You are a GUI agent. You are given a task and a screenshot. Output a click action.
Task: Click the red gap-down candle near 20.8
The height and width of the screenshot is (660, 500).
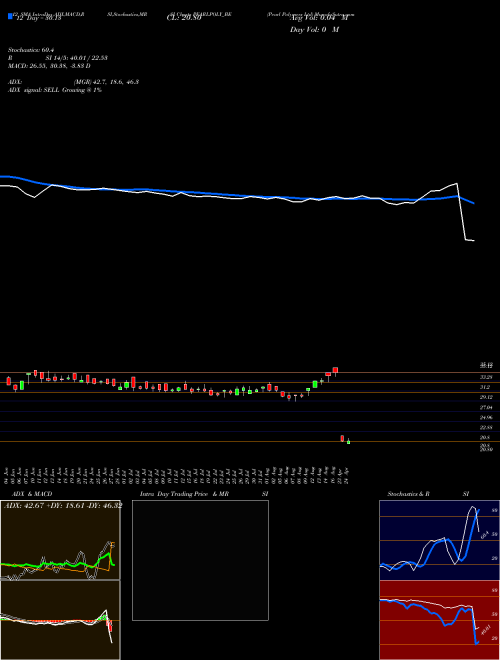point(342,438)
